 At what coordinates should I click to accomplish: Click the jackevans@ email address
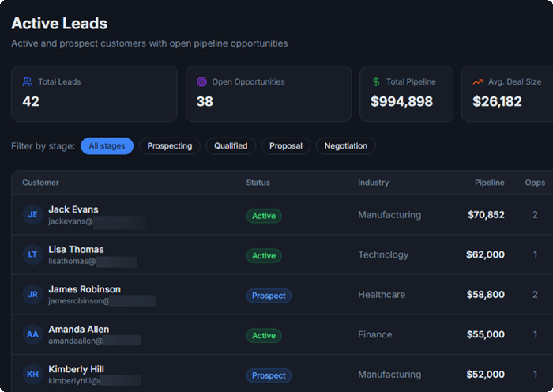71,221
